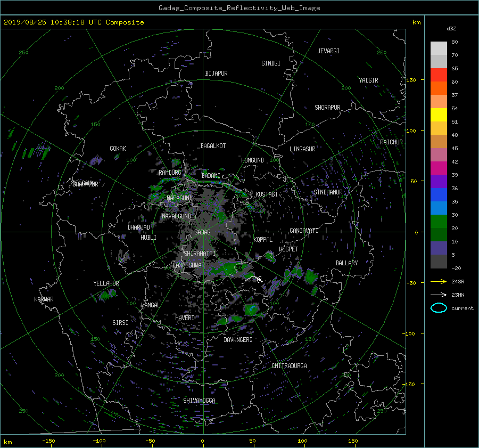Click the YELLAPUR city label
This screenshot has height=448, width=479.
[106, 283]
